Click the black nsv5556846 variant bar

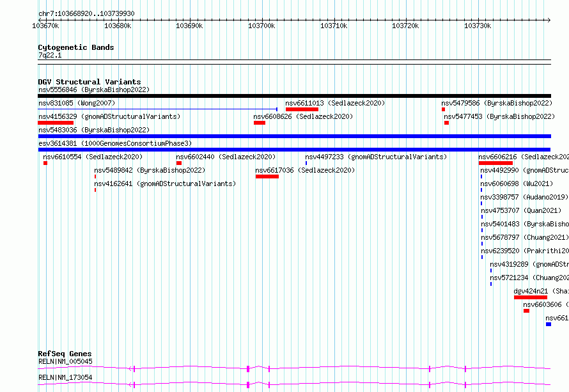294,96
